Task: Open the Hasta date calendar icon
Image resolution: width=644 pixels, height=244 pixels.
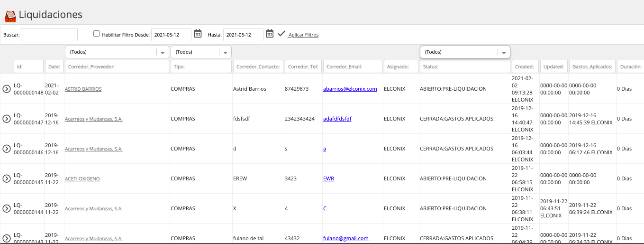Action: (270, 34)
